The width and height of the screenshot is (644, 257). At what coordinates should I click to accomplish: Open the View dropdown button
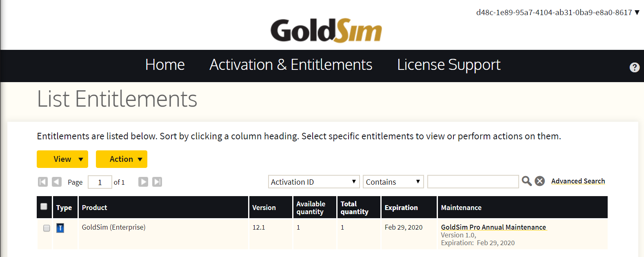[62, 159]
